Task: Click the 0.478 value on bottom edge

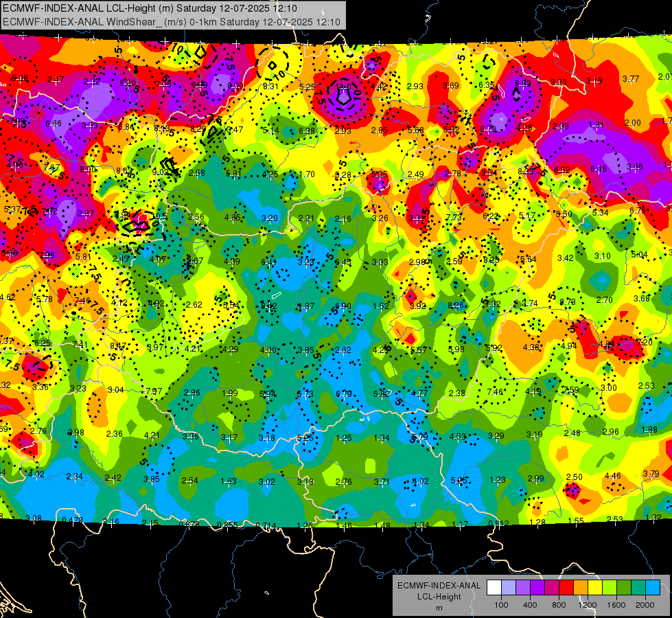Action: [73, 520]
